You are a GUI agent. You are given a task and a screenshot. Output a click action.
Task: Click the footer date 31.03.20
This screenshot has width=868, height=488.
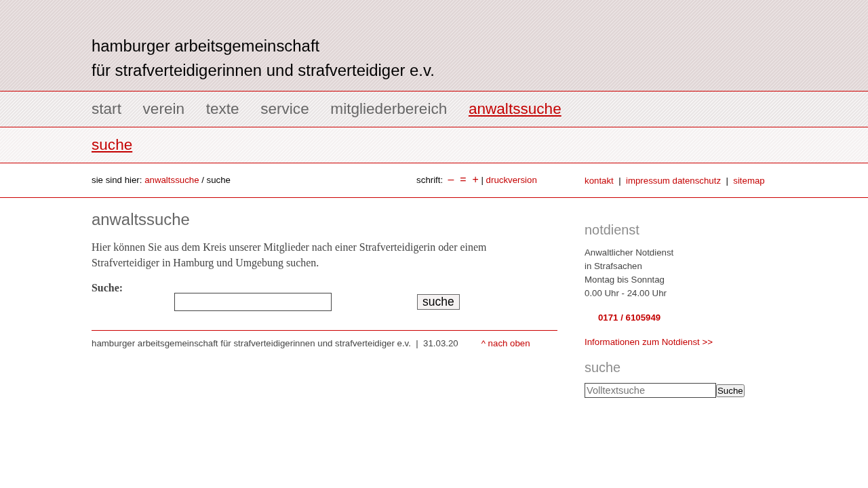441,344
